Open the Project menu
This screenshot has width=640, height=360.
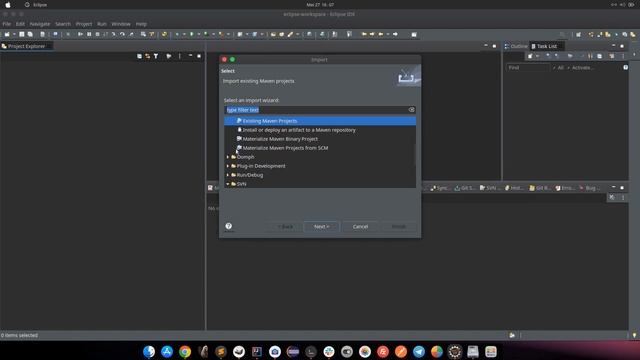[x=84, y=24]
